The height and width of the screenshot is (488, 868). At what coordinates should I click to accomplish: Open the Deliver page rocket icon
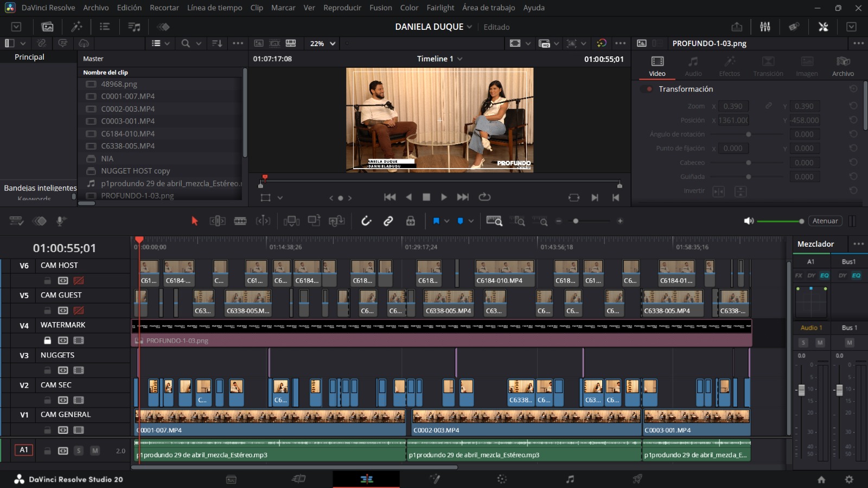[x=637, y=479]
